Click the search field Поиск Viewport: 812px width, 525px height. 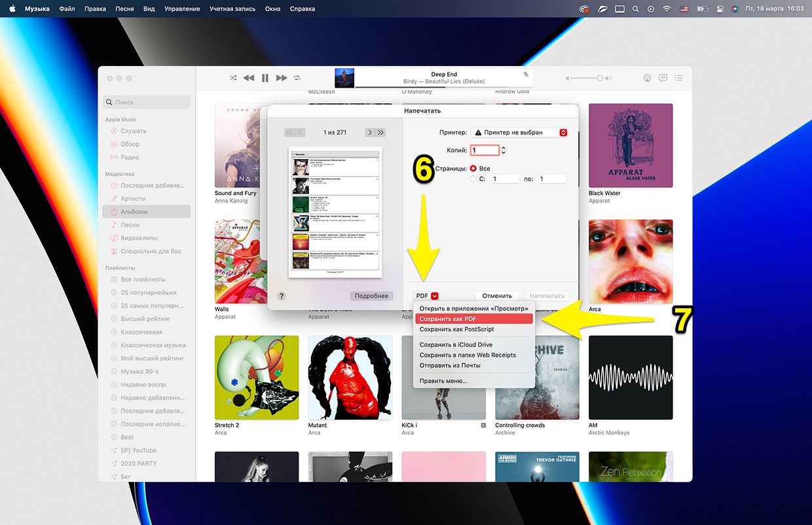(x=147, y=102)
